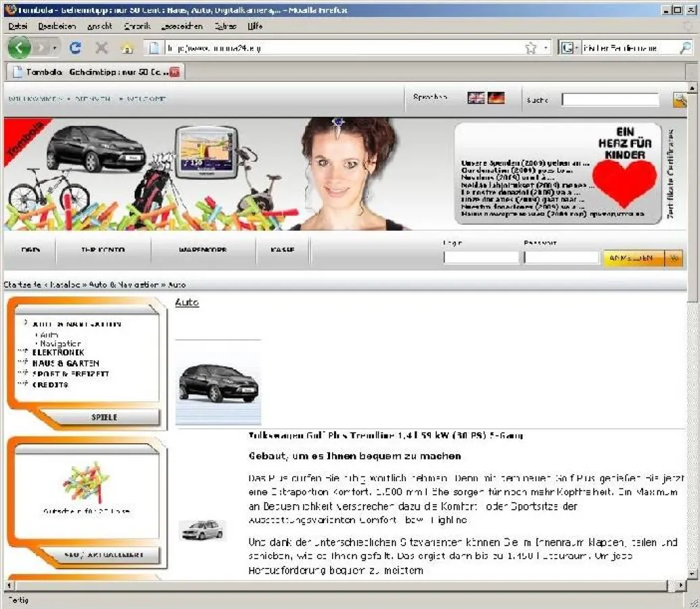Select the British flag language icon
Screen dimensions: 700x609
pyautogui.click(x=476, y=97)
